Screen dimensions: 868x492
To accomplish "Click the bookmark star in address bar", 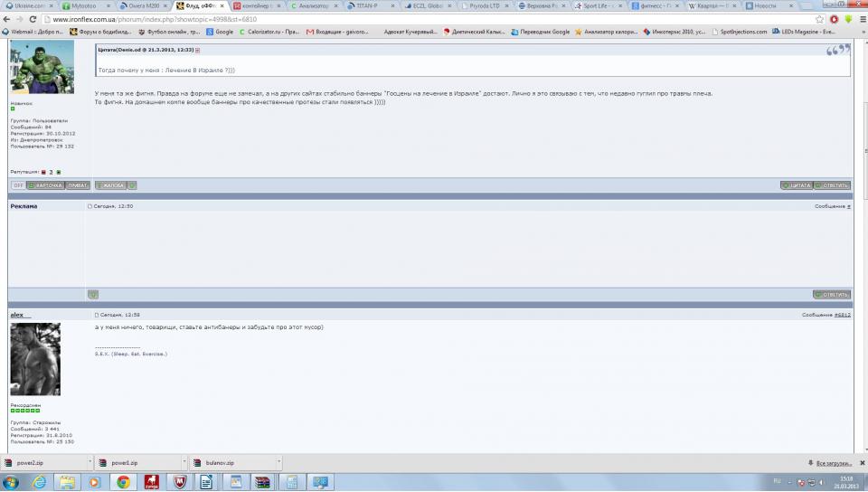I will (x=819, y=18).
